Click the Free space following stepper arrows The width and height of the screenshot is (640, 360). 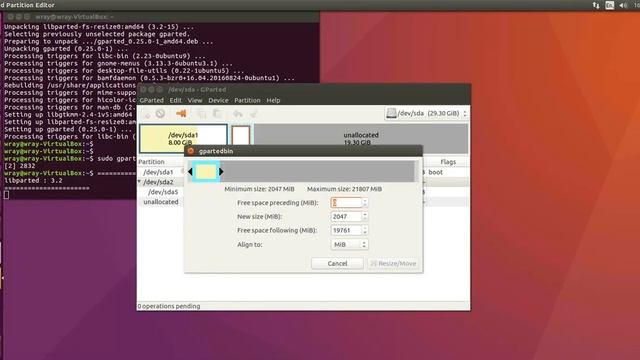coord(365,230)
